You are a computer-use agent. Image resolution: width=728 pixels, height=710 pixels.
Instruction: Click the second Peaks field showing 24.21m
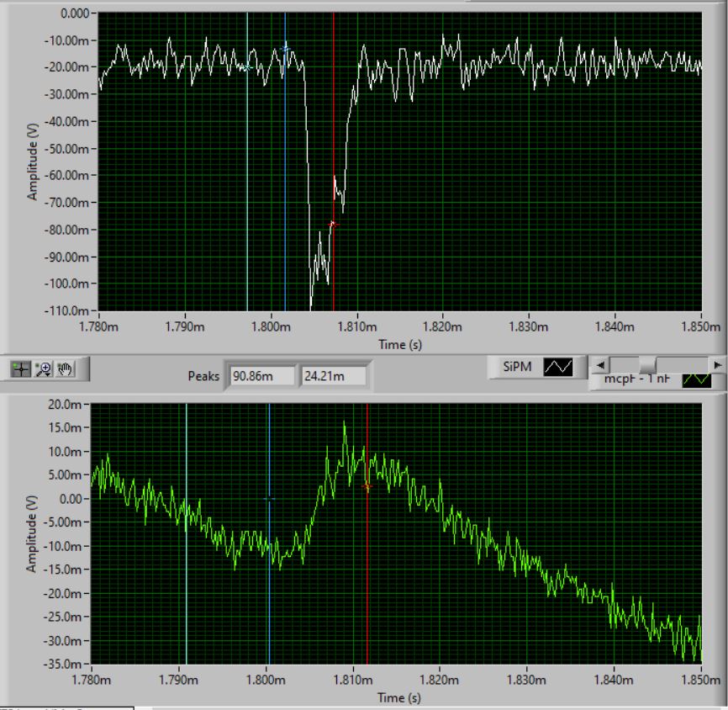[333, 375]
